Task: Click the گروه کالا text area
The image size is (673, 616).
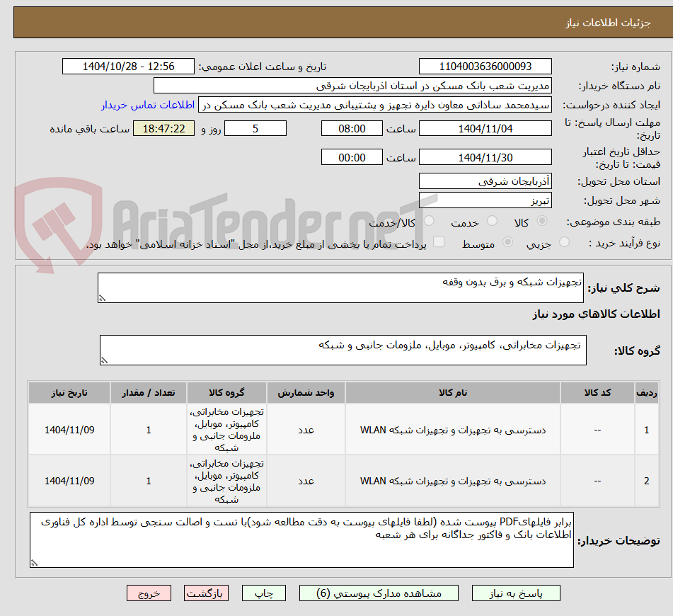Action: click(343, 350)
